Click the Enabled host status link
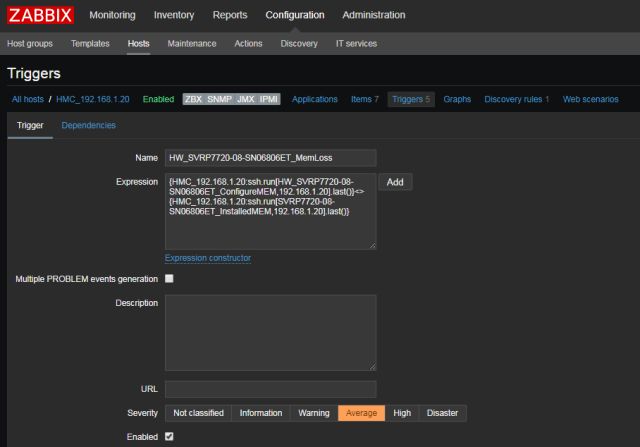 (158, 99)
